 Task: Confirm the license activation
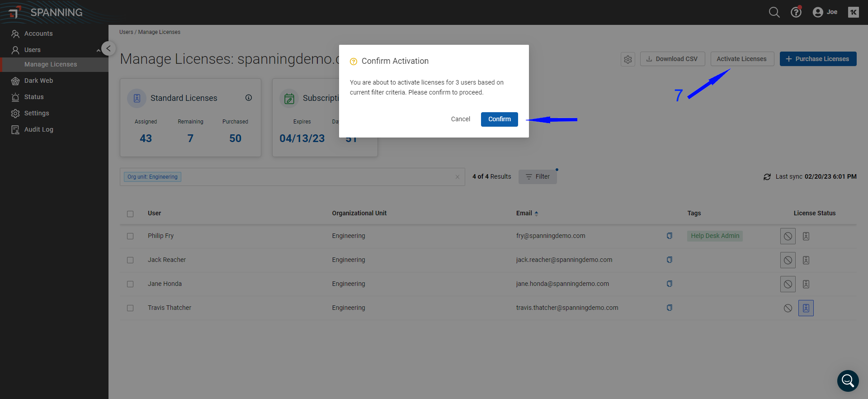tap(499, 119)
